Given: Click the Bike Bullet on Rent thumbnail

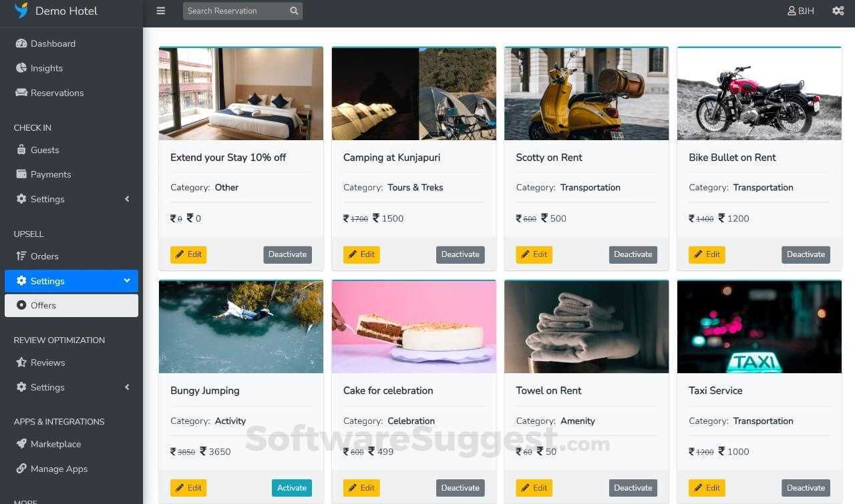Looking at the screenshot, I should (759, 93).
